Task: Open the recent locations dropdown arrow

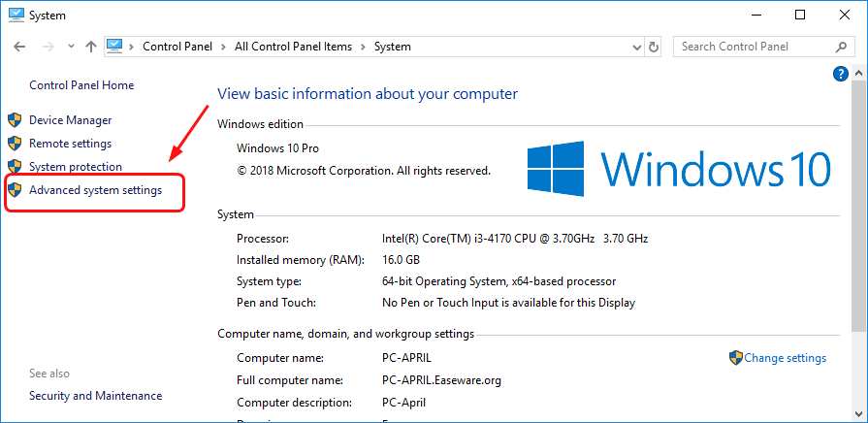Action: click(x=71, y=48)
